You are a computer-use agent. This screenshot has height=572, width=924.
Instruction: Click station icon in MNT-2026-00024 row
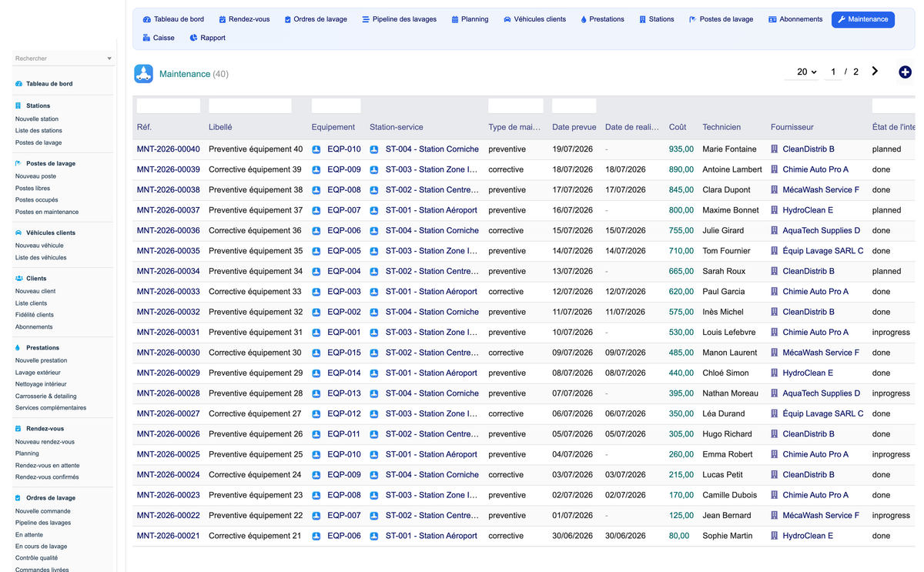pos(374,475)
